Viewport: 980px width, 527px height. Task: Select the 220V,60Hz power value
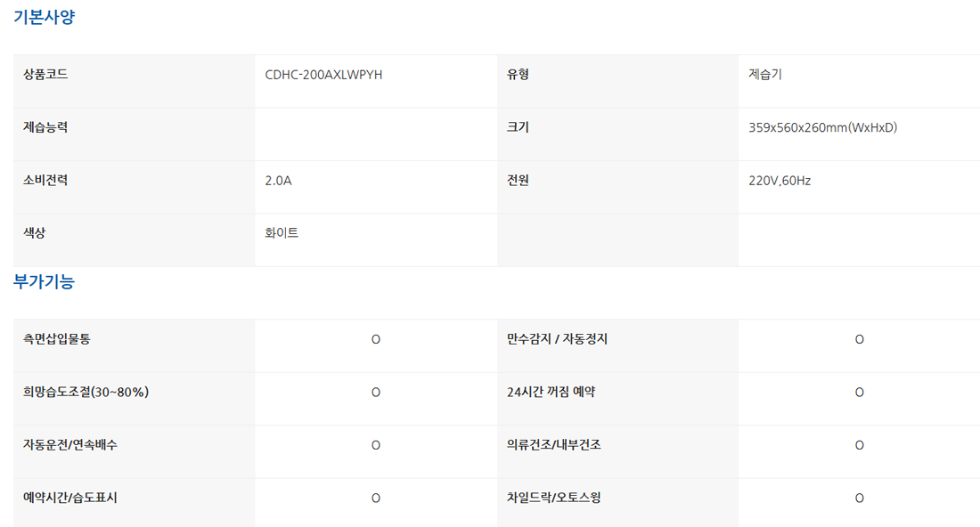[780, 181]
